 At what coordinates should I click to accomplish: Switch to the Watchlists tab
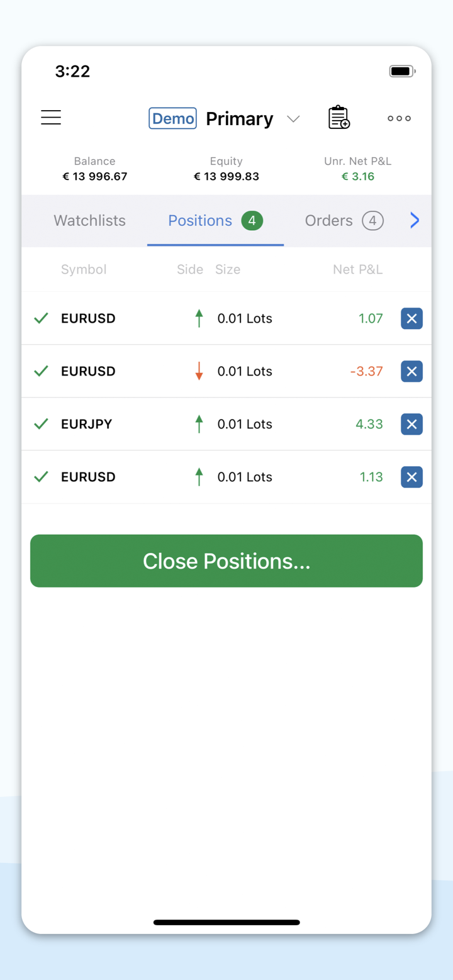89,221
